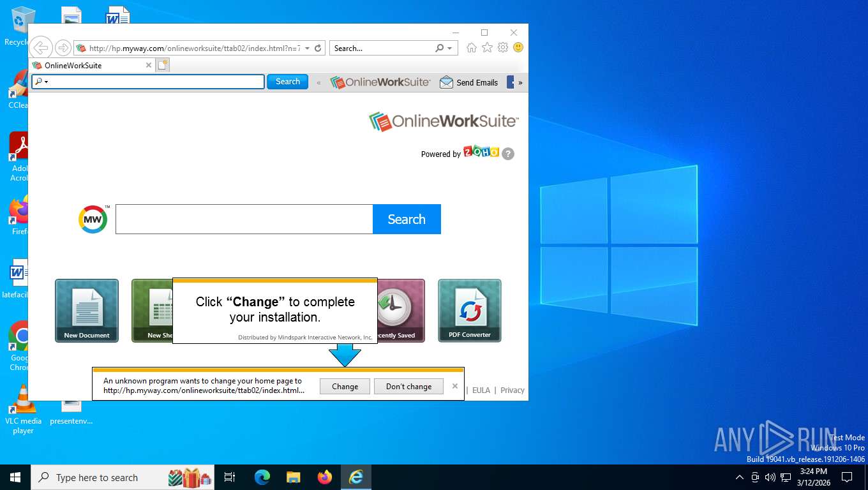This screenshot has width=868, height=490.
Task: Click the browser Back arrow button
Action: [41, 48]
